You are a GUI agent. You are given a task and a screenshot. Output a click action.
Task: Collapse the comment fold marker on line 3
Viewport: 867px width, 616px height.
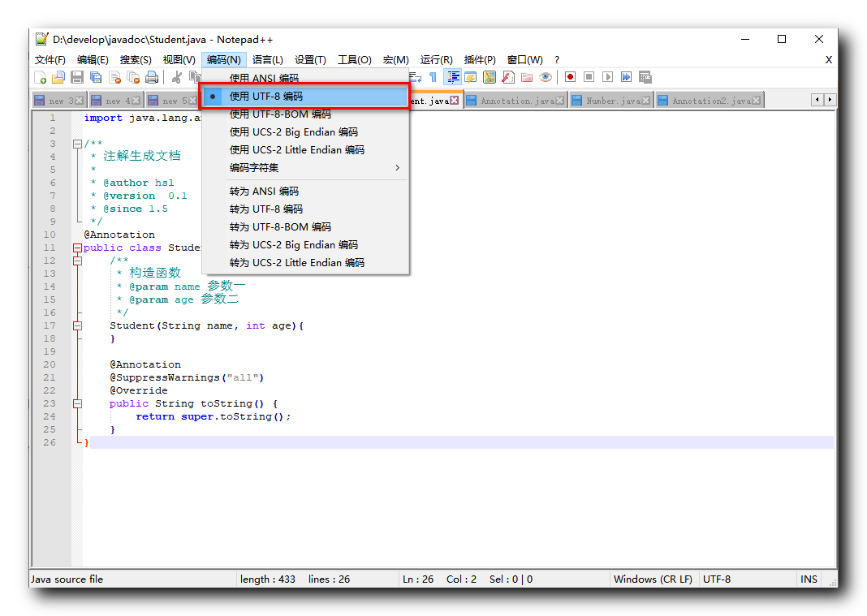click(x=77, y=144)
